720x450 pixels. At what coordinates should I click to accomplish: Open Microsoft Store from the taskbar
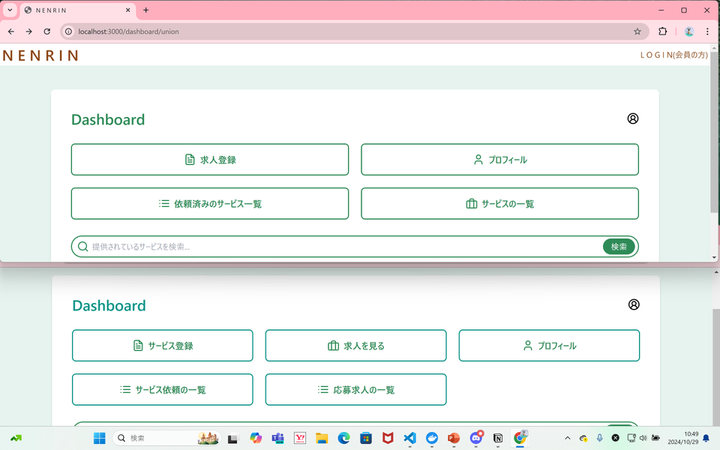tap(366, 438)
